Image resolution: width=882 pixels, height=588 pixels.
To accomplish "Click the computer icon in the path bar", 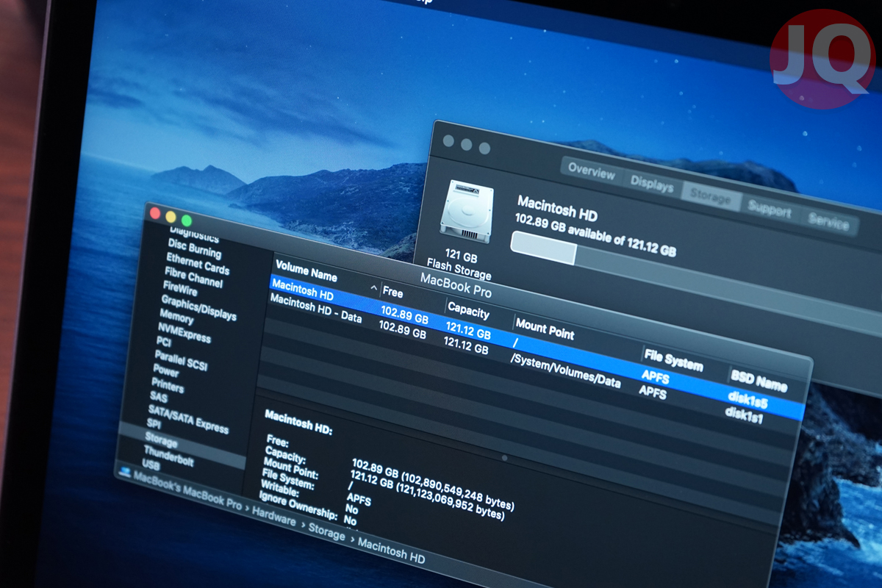I will click(x=125, y=470).
